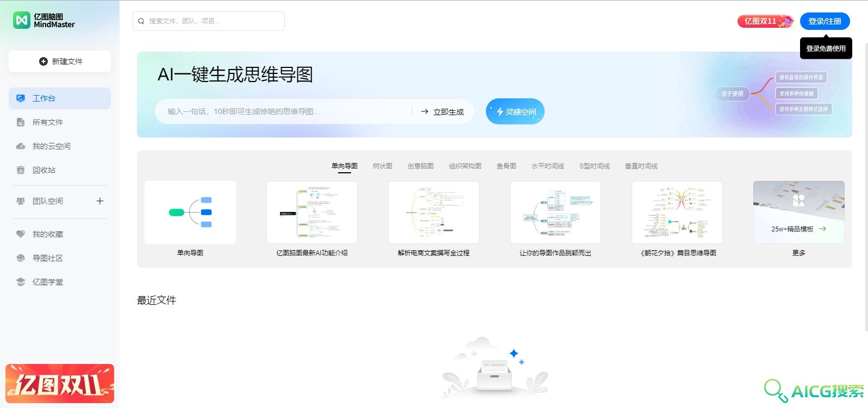Switch to the 水平时间线 tab
This screenshot has height=408, width=868.
tap(548, 166)
